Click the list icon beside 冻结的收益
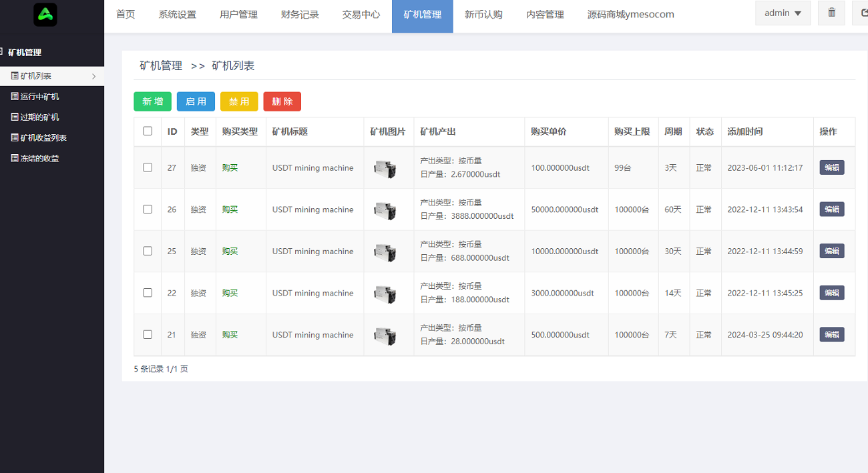 coord(15,158)
